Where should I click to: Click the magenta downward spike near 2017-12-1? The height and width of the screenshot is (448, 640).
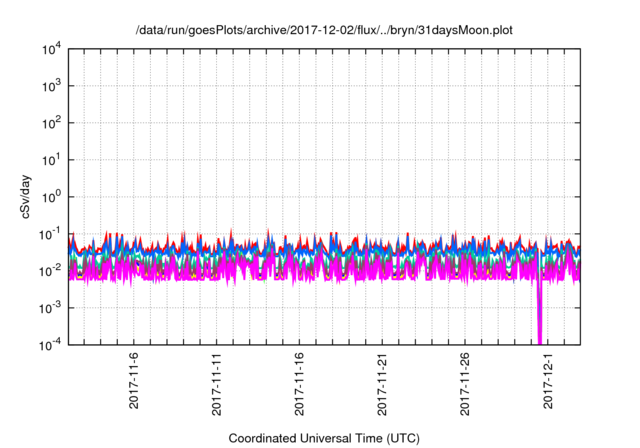(x=540, y=320)
